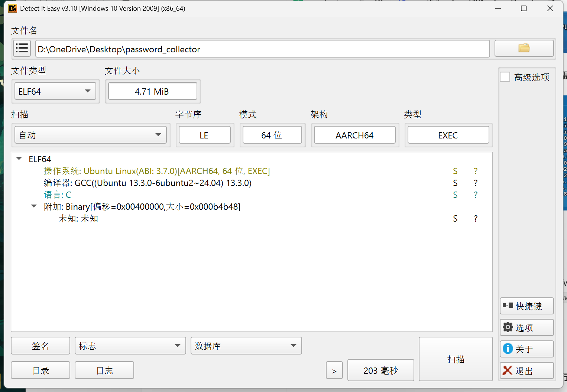Click ? in the 未知 row
Viewport: 567px width, 392px height.
(x=476, y=219)
